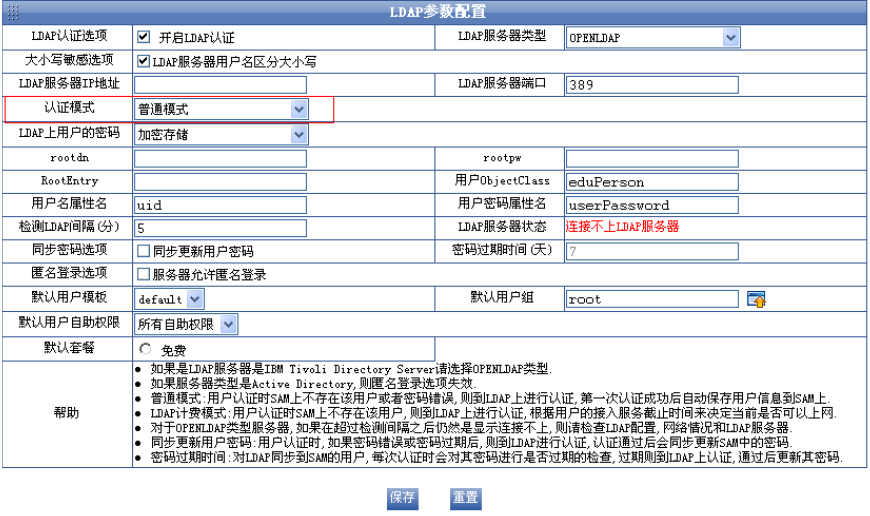Screen dimensions: 870x516
Task: Click the grip icon in LDAP参数配置 header
Action: (x=14, y=12)
